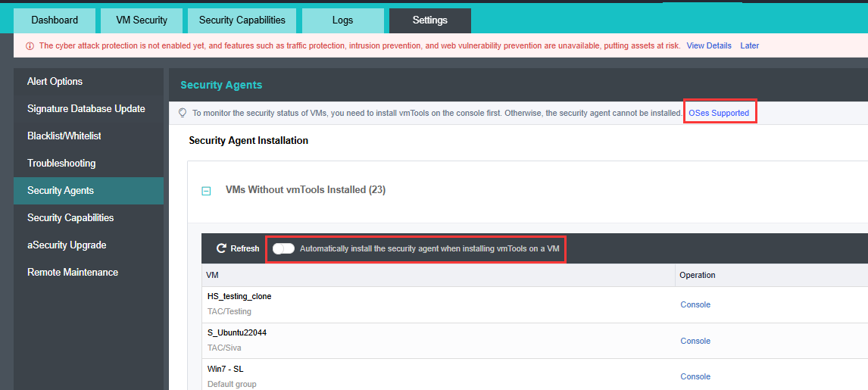Dismiss the warning with the Later link
The height and width of the screenshot is (390, 868).
(x=750, y=45)
